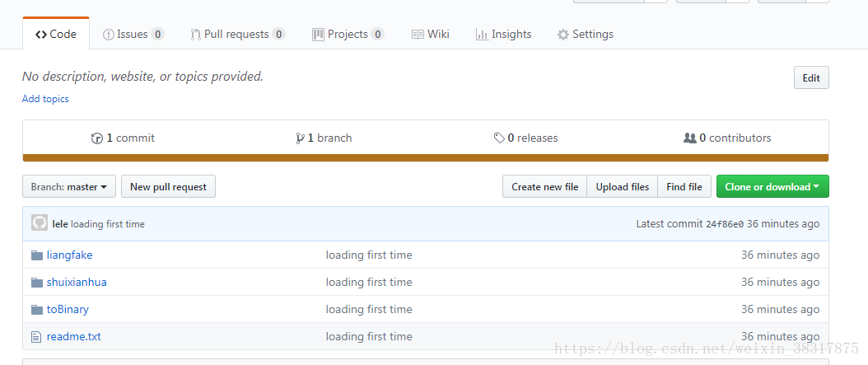Open the readme.txt file
The image size is (868, 365).
tap(73, 336)
